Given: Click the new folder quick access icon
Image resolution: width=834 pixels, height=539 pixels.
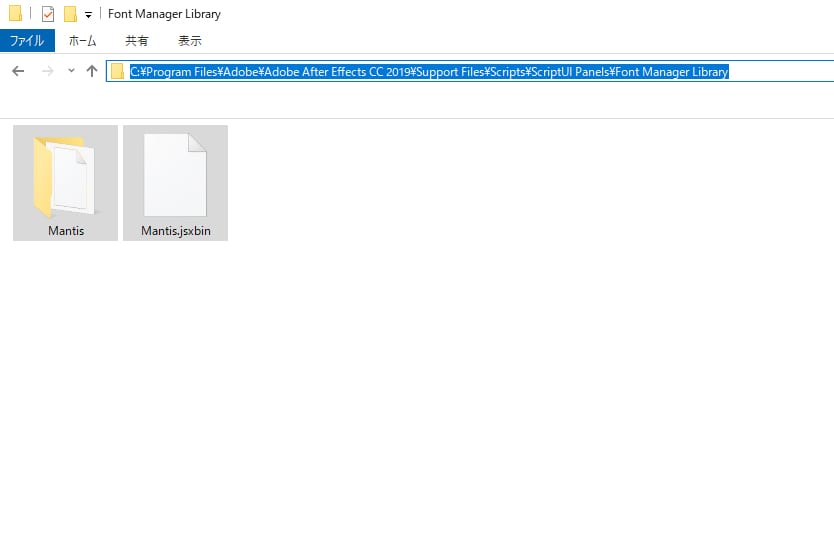Looking at the screenshot, I should pyautogui.click(x=70, y=14).
